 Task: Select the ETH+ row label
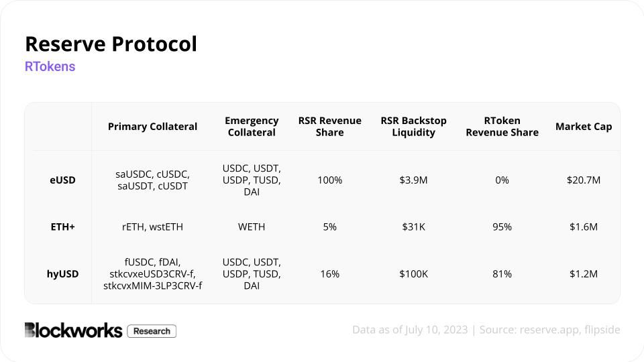tap(62, 227)
